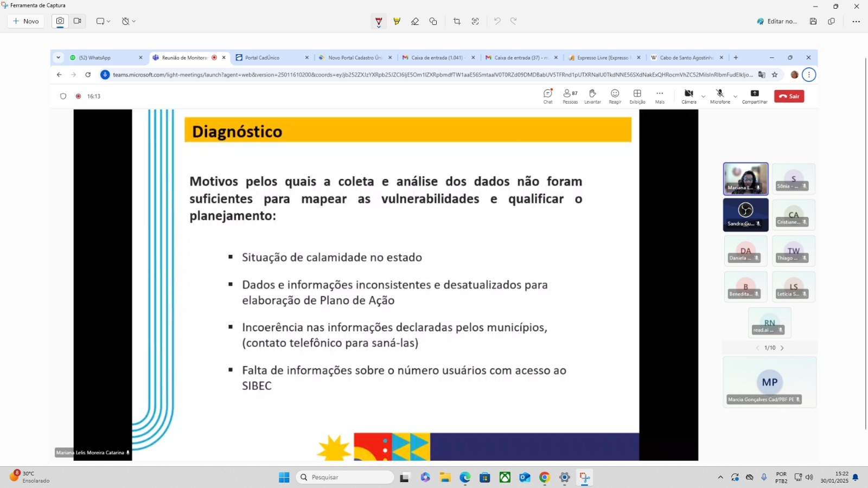Select the yellow highlighter tool
The width and height of the screenshot is (868, 488).
click(397, 21)
